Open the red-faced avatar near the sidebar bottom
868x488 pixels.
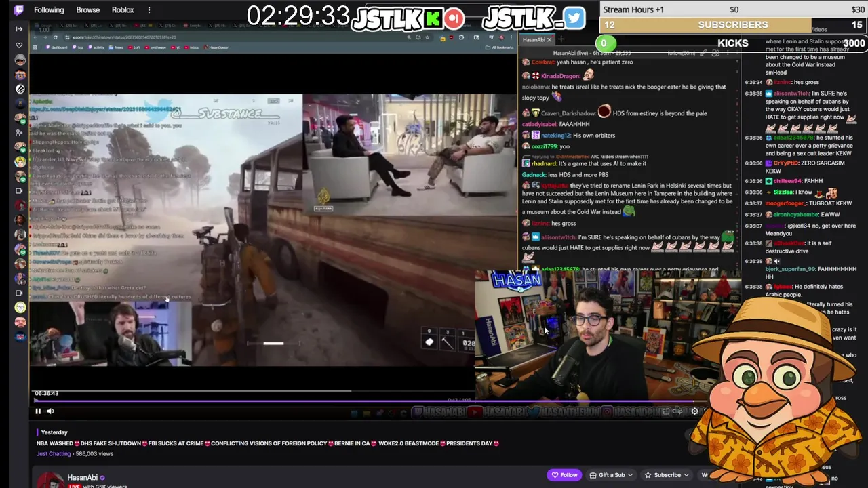20,322
